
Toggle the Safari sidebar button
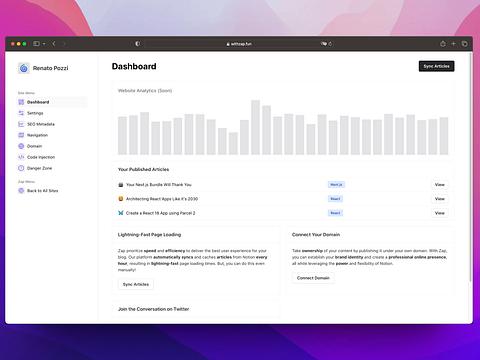tap(36, 44)
